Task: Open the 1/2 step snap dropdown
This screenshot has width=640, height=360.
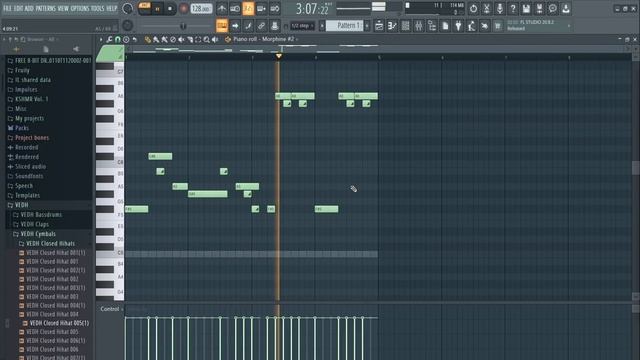Action: [302, 26]
